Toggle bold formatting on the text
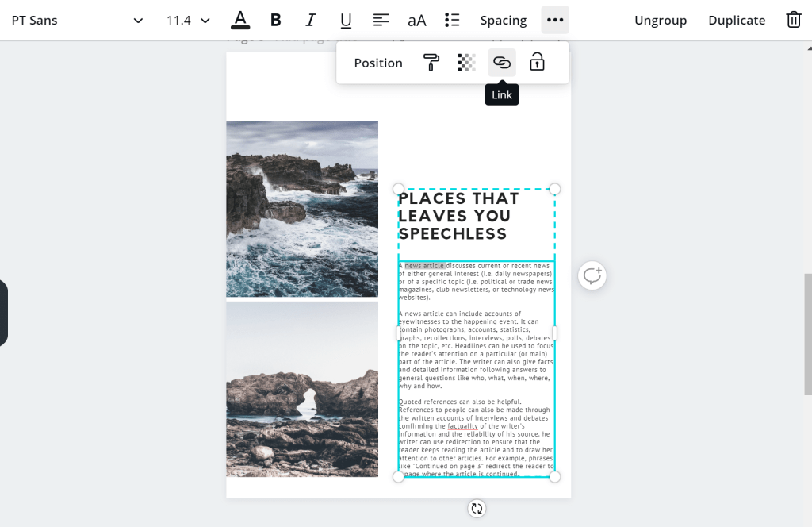Viewport: 812px width, 527px height. click(275, 20)
